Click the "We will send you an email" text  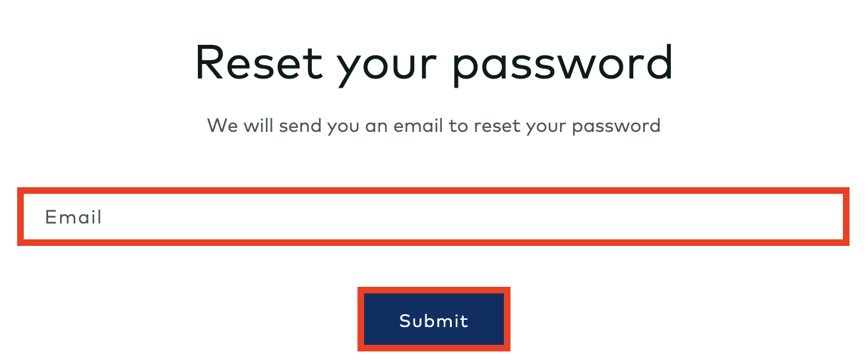(433, 125)
